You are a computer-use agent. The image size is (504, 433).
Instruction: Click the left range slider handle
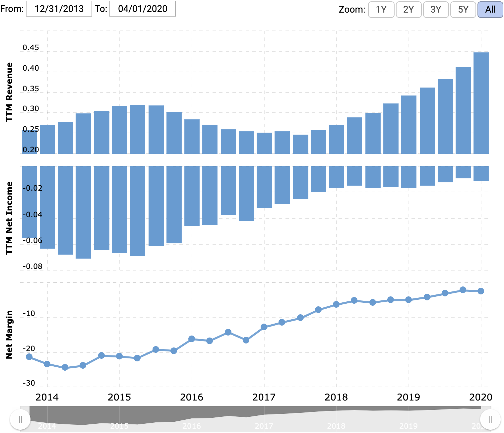coord(21,420)
